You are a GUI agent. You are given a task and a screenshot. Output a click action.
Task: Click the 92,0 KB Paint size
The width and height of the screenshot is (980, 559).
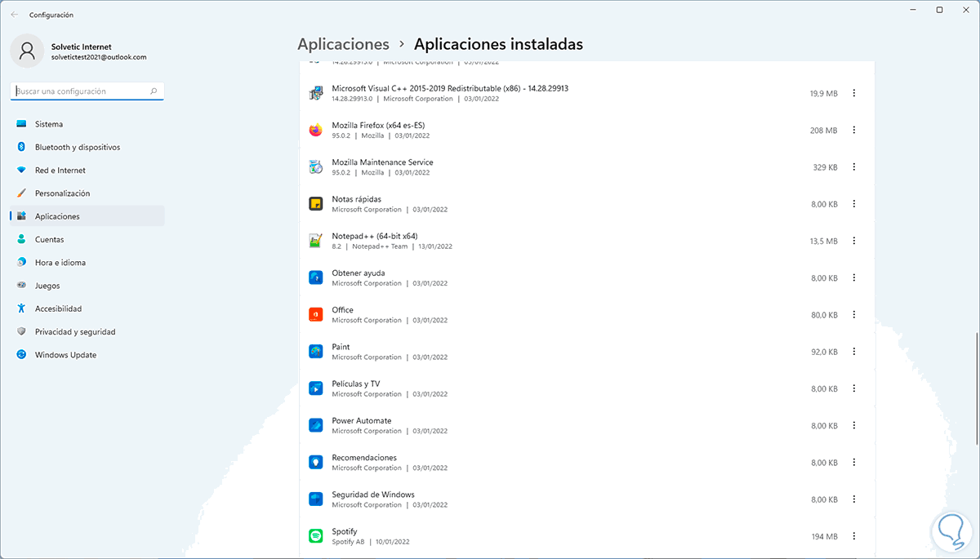(824, 352)
